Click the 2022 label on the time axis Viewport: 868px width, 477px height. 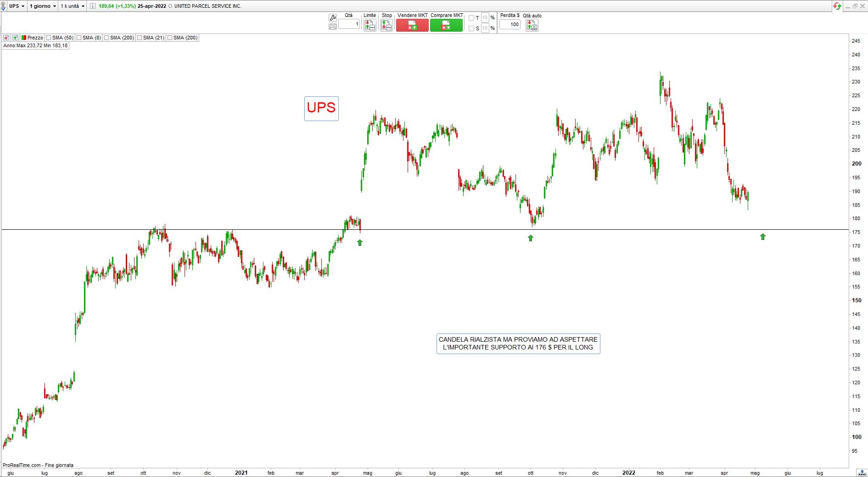coord(628,473)
